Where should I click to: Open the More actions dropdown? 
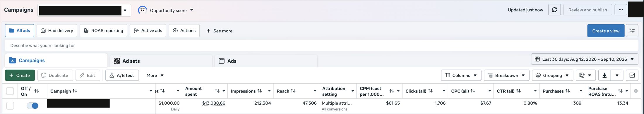(155, 75)
